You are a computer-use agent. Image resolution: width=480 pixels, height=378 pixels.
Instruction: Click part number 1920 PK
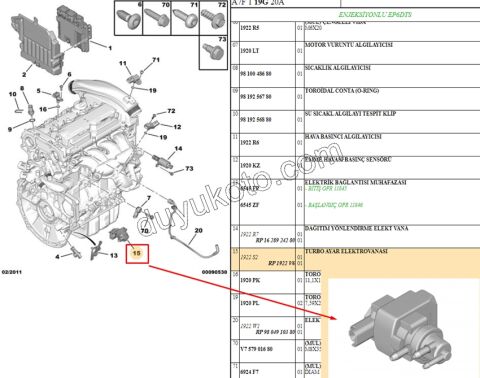(250, 280)
